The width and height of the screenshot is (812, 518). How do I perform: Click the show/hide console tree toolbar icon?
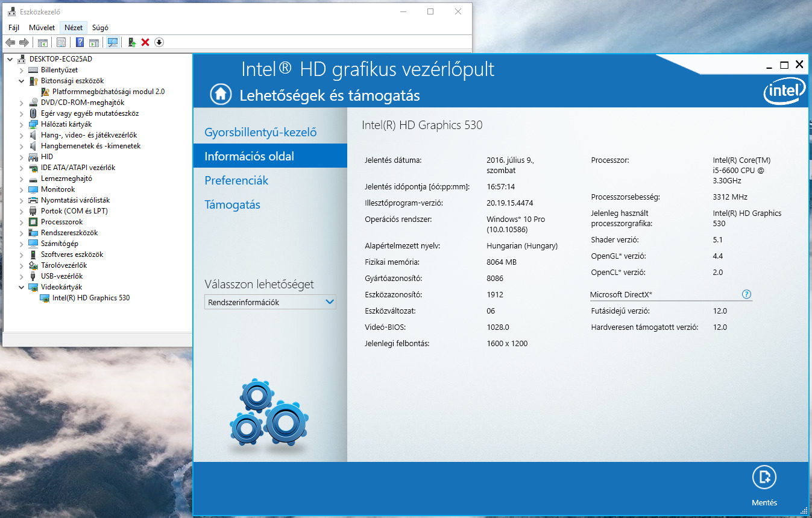point(43,42)
